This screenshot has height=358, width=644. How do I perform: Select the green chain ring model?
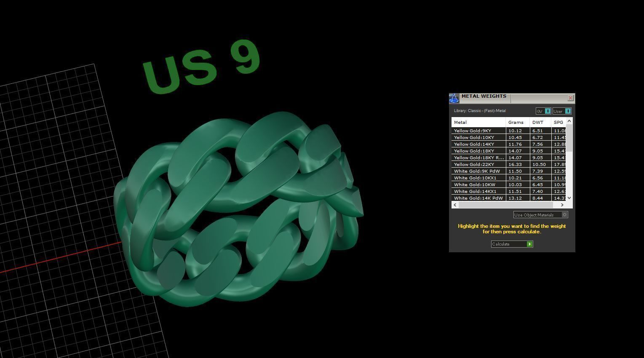point(238,208)
